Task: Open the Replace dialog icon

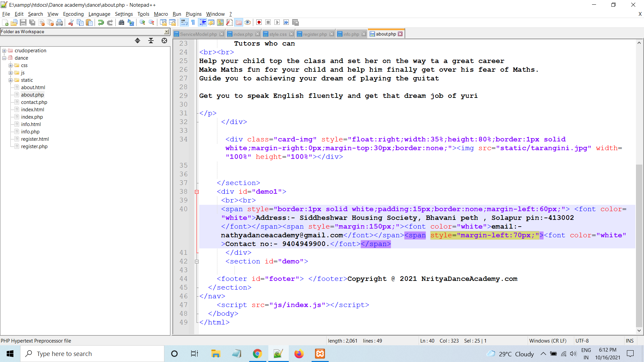Action: click(131, 22)
